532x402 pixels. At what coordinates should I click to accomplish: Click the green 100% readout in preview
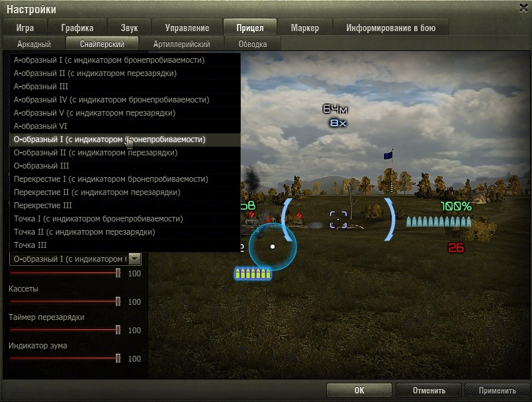pos(457,206)
